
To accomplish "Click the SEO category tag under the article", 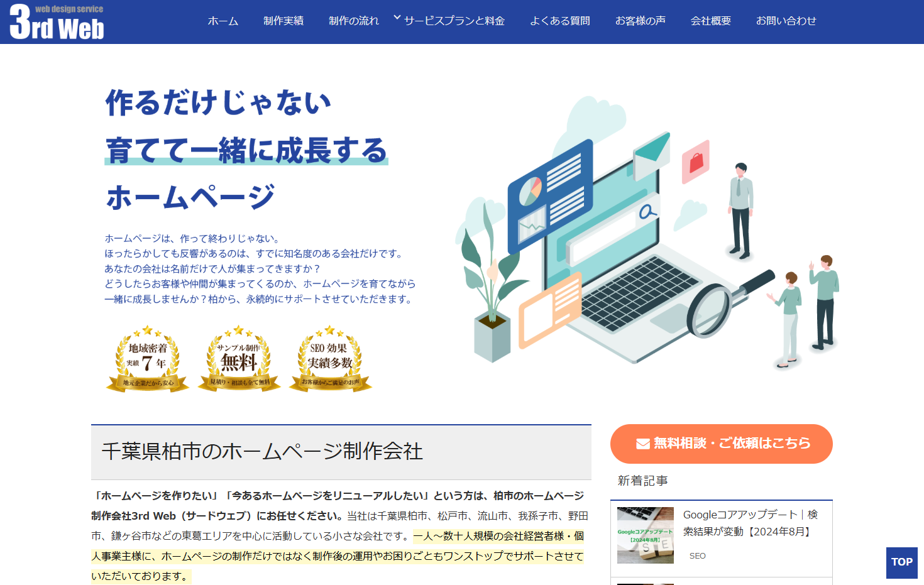I will pos(697,556).
